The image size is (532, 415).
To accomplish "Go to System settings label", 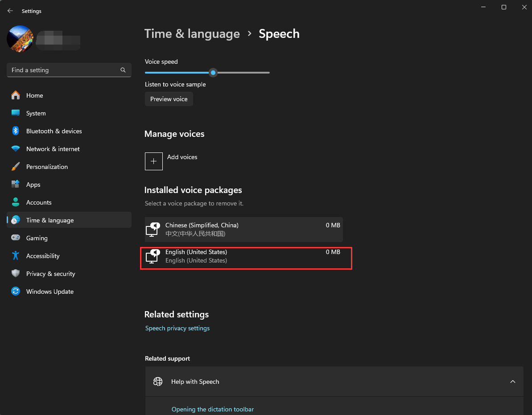I will [x=36, y=113].
